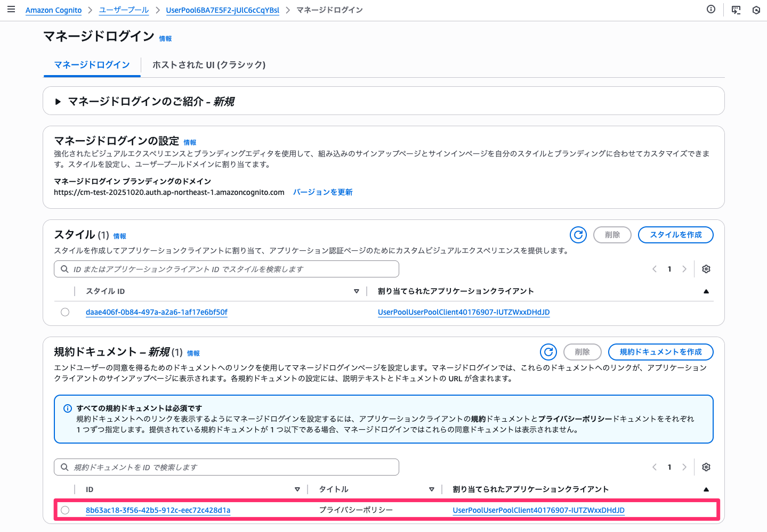The image size is (767, 532).
Task: Switch to ホストされた UI (クラシック) tab
Action: 209,65
